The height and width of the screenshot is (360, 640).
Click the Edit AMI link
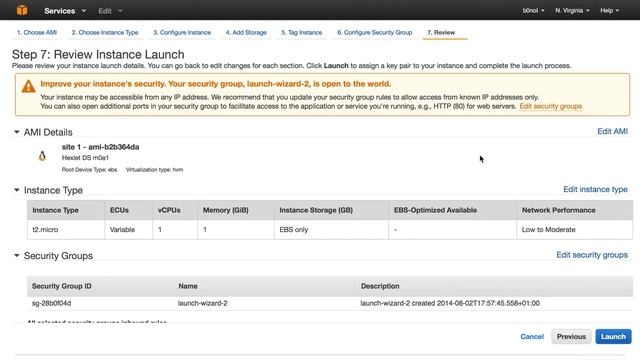tap(612, 131)
